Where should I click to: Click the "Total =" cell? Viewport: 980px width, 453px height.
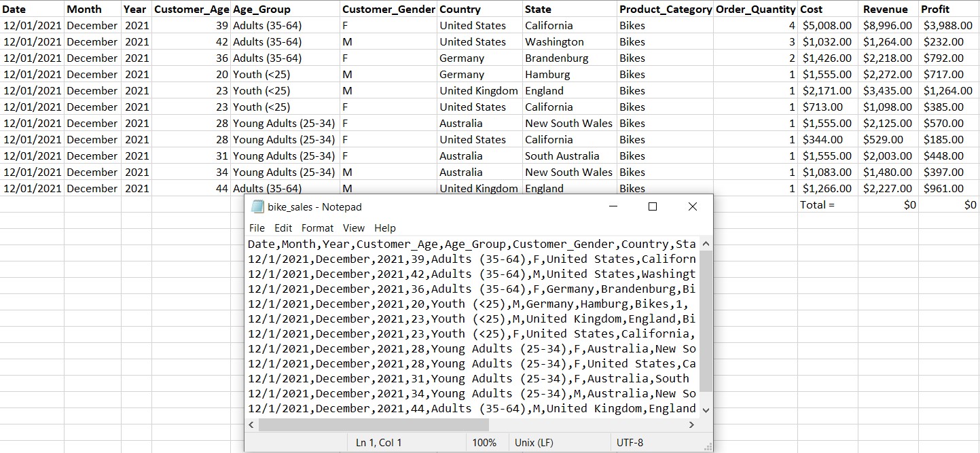click(x=827, y=205)
